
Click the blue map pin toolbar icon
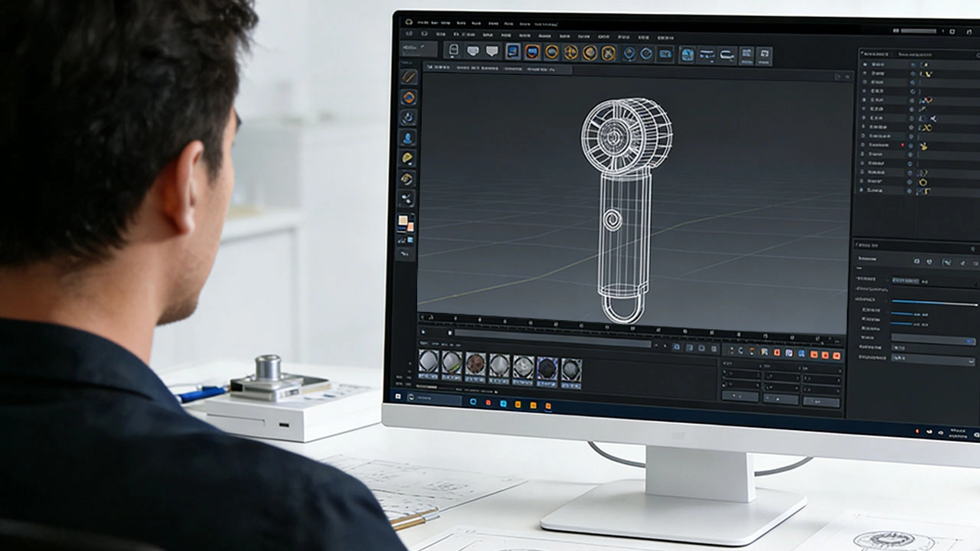[x=629, y=53]
